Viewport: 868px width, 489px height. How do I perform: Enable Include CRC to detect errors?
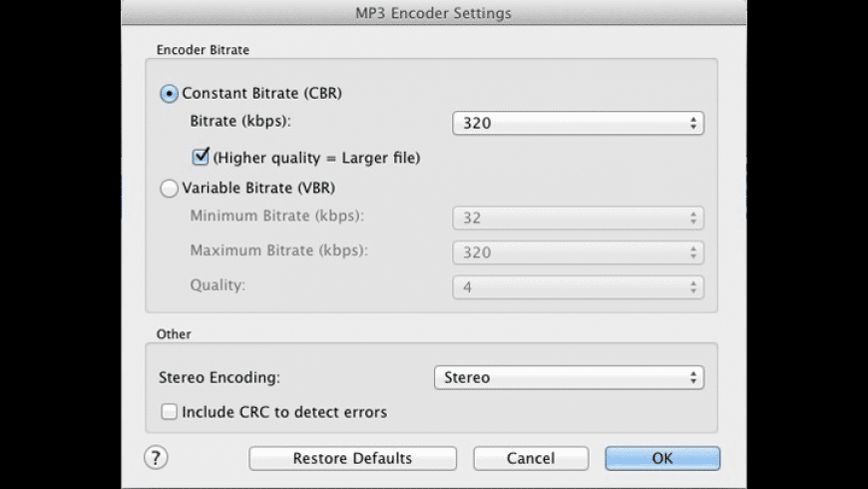170,411
